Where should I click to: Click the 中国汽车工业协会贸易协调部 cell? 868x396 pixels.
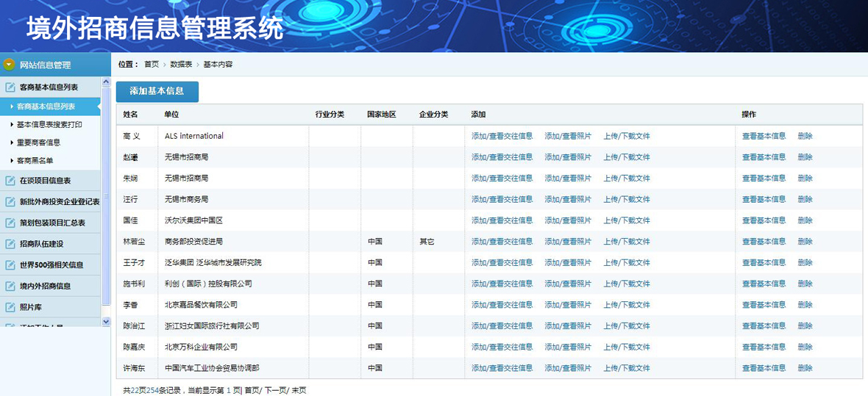[212, 368]
